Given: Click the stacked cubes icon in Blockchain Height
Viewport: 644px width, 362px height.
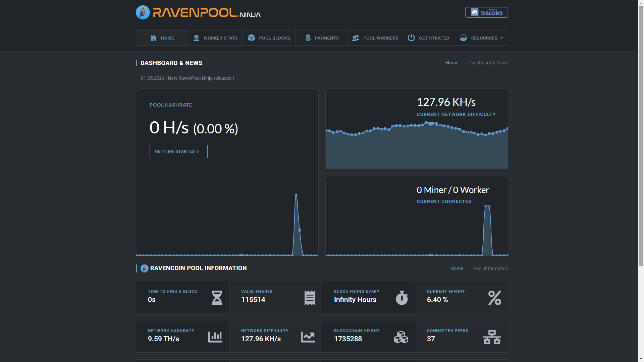Looking at the screenshot, I should pos(401,337).
